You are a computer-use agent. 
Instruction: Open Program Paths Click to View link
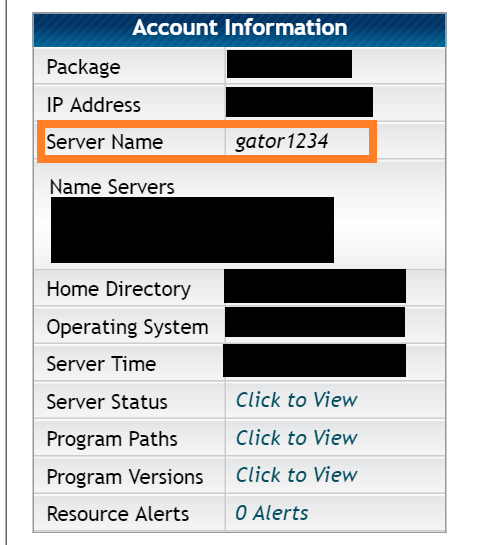coord(297,437)
